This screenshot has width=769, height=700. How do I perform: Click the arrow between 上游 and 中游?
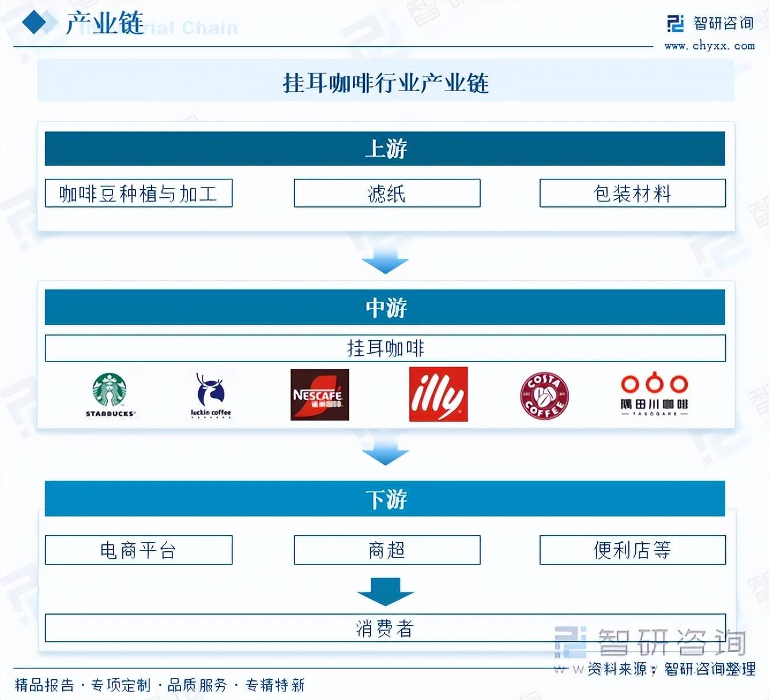pyautogui.click(x=385, y=261)
